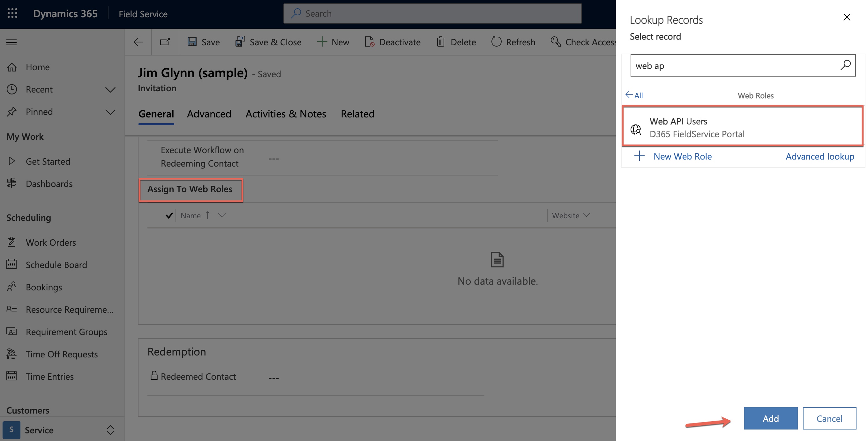This screenshot has height=441, width=868.
Task: Switch to the General tab
Action: [156, 114]
